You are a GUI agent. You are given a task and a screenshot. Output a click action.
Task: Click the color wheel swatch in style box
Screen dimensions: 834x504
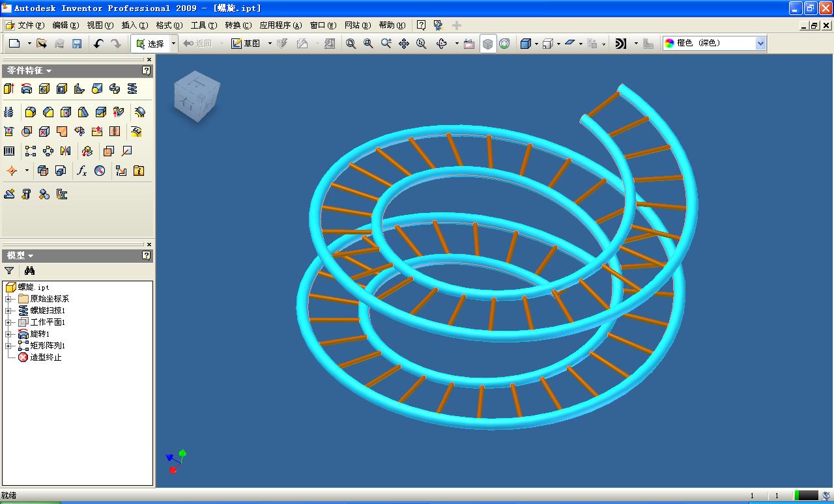click(x=669, y=43)
